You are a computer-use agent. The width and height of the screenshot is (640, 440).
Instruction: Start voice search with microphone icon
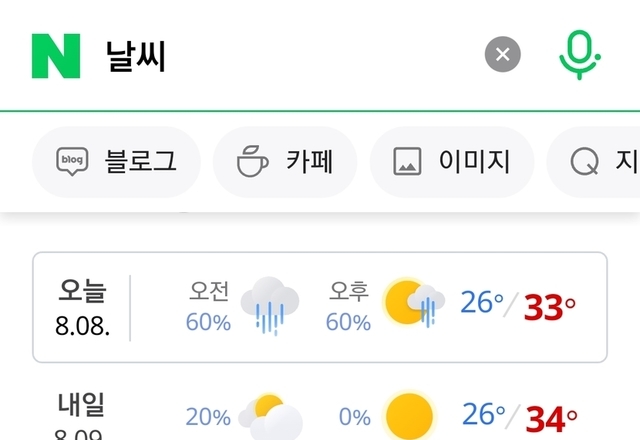coord(579,54)
